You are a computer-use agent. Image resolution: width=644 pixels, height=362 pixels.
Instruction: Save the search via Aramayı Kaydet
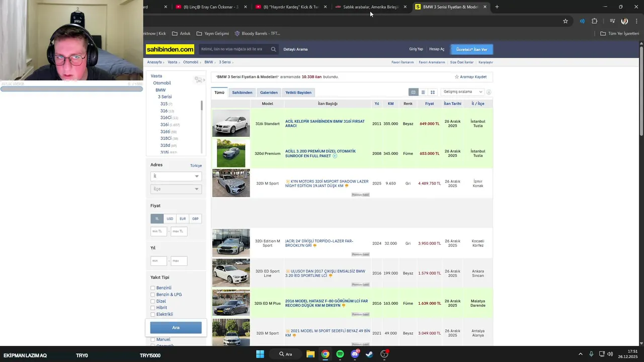(471, 77)
